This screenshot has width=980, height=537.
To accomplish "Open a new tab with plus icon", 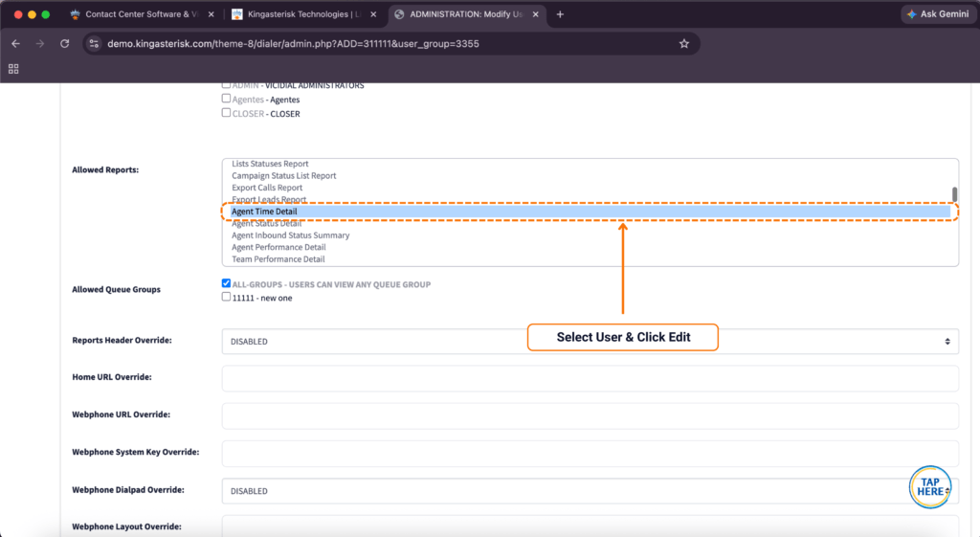I will tap(560, 14).
